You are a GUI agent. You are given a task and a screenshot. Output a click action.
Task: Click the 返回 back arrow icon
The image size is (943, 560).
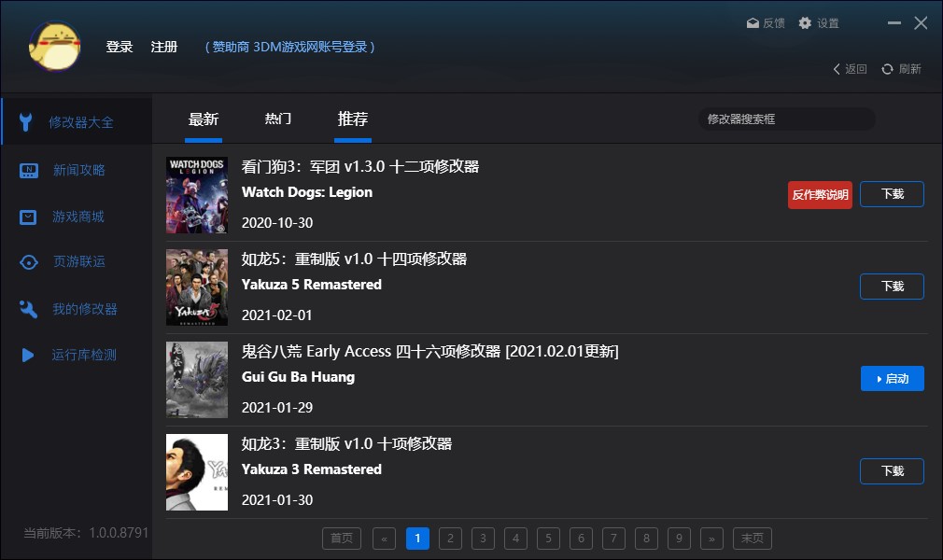(x=836, y=69)
